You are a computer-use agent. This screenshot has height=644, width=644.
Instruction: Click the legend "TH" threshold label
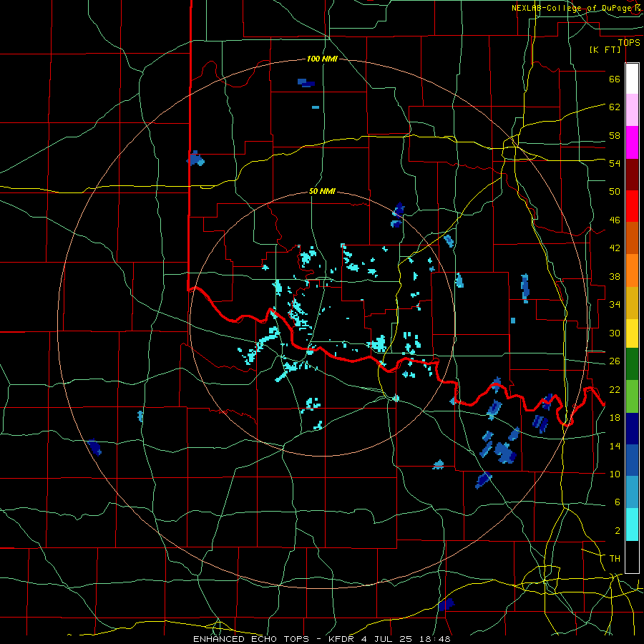pos(615,558)
